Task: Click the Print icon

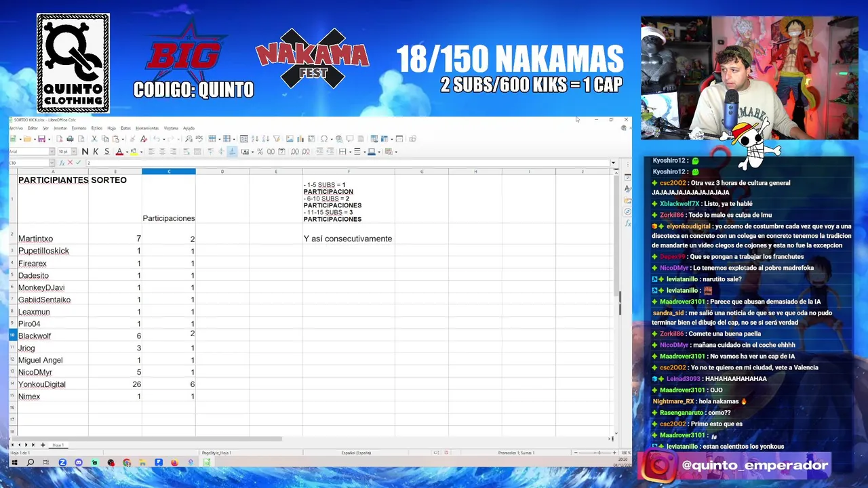Action: tap(70, 139)
